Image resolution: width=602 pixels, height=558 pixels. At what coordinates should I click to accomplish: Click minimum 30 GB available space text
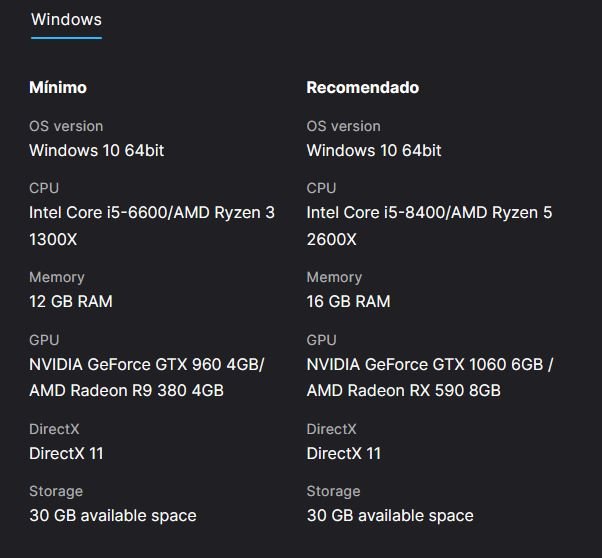(113, 516)
